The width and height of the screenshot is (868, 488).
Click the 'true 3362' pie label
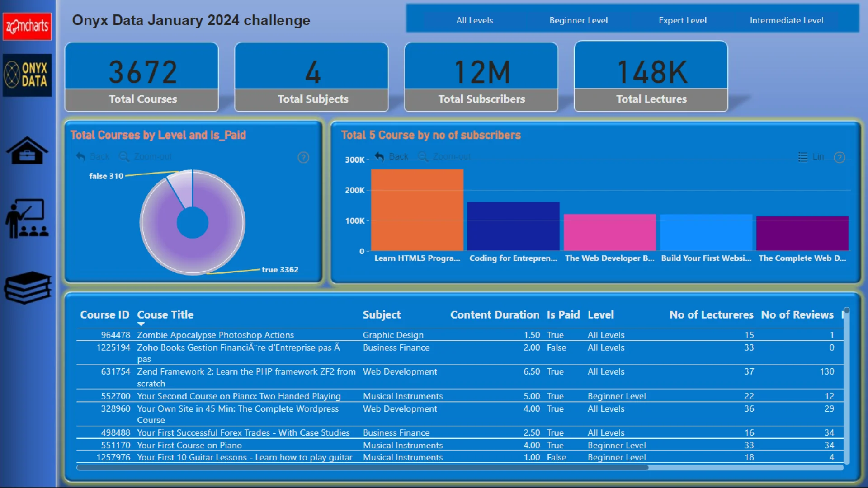pos(280,269)
